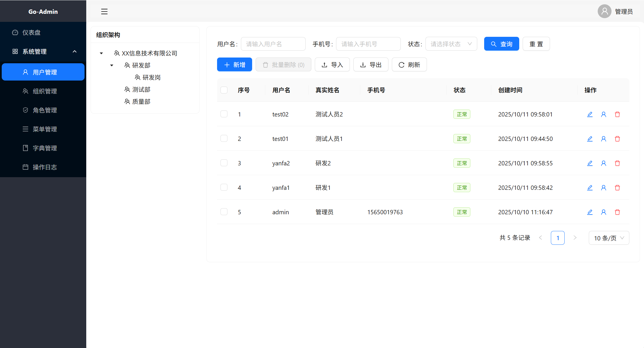Screen dimensions: 644x348
Task: Click the administrator avatar icon at top right
Action: tap(604, 12)
